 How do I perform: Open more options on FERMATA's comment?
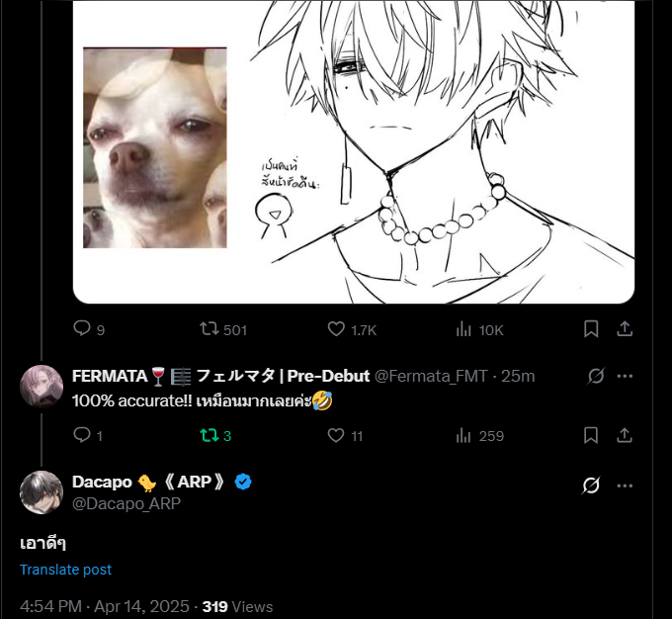coord(625,376)
